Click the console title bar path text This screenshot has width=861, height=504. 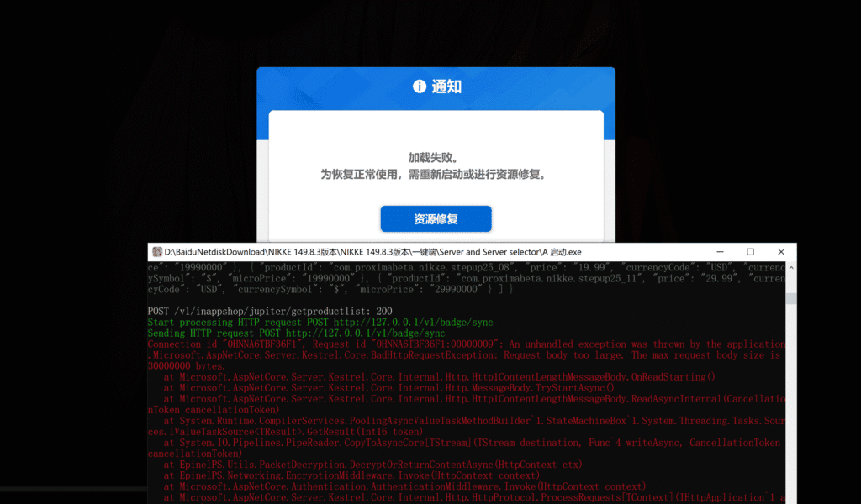372,252
